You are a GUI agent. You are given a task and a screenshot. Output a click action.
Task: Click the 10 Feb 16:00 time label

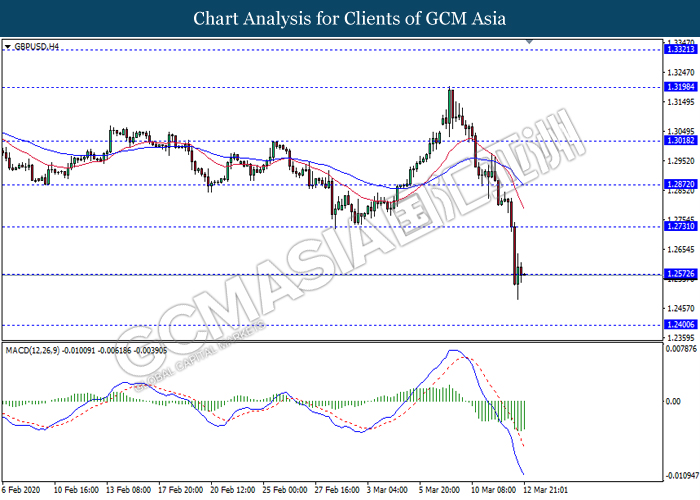tap(76, 490)
